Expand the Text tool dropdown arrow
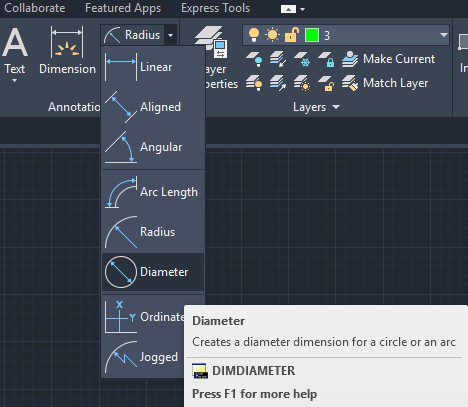 15,80
